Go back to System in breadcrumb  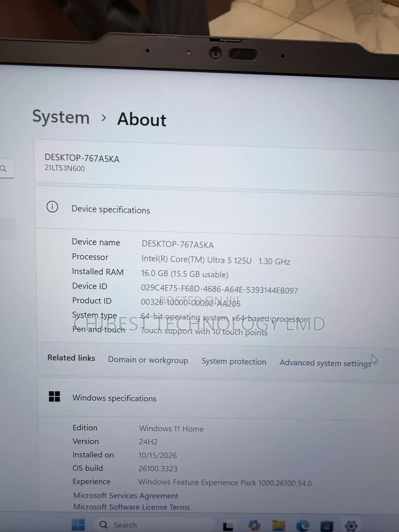coord(61,117)
